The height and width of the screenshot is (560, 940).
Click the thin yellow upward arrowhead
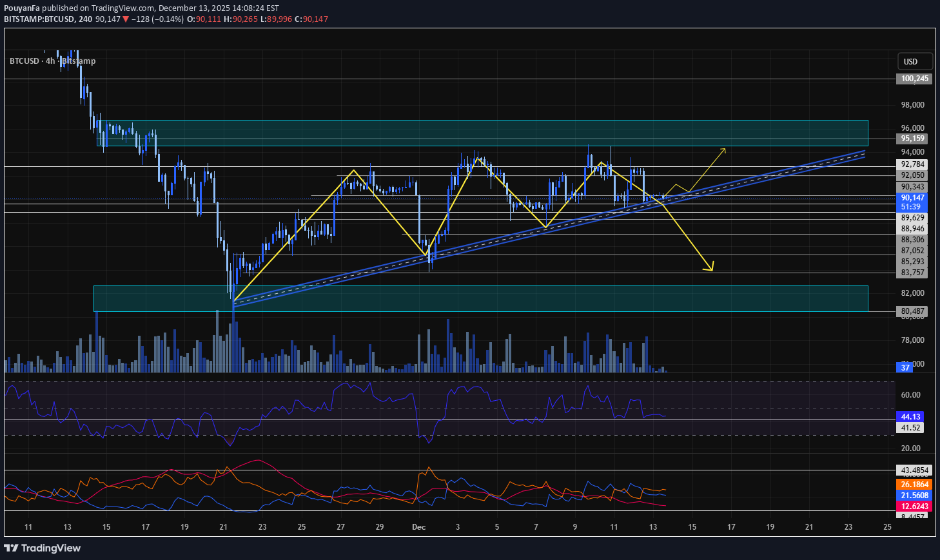tap(723, 150)
